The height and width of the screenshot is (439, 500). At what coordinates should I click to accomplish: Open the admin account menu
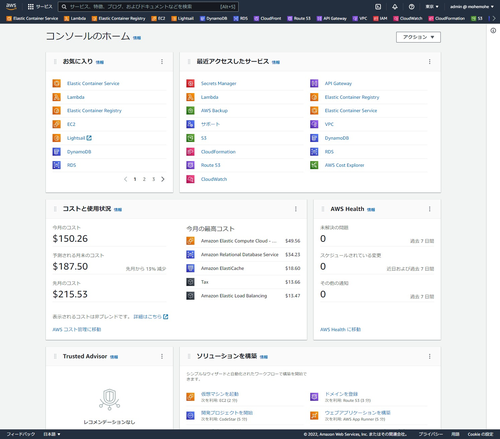pos(472,7)
